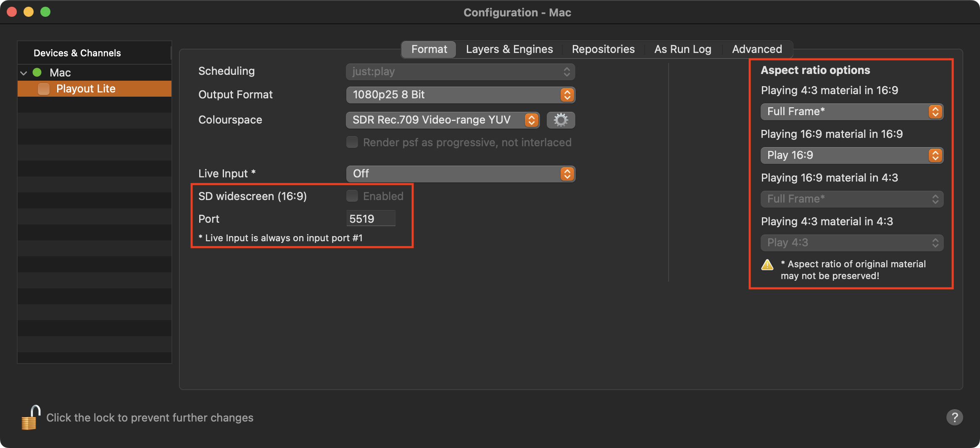Open the Advanced tab
This screenshot has height=448, width=980.
click(x=757, y=49)
